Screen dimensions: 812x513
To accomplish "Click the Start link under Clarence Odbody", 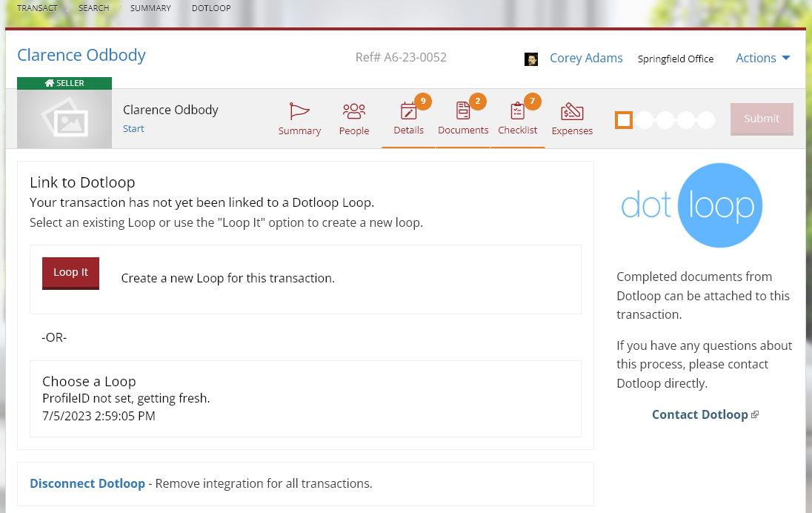I will pos(133,128).
